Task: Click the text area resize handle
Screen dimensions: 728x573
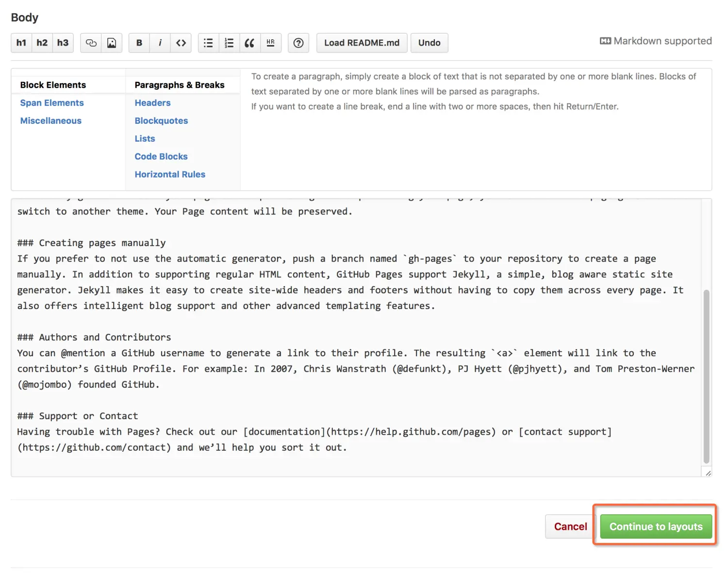Action: click(x=708, y=473)
